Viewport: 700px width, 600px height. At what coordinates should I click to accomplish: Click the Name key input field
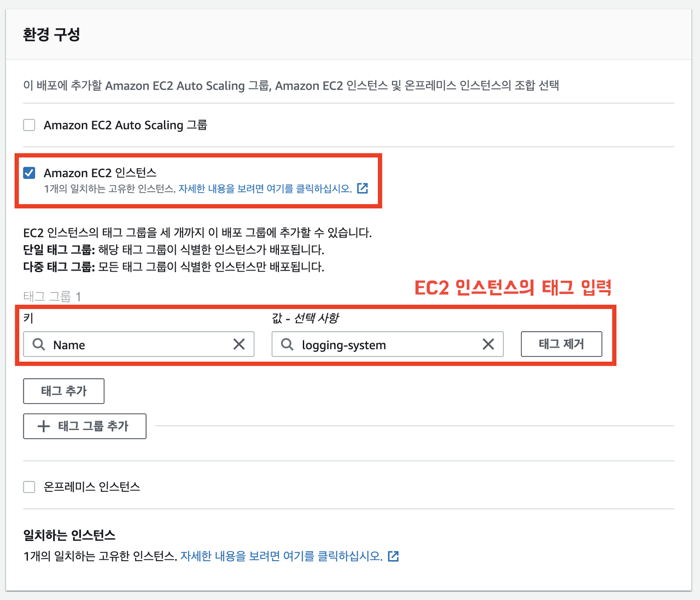coord(137,344)
